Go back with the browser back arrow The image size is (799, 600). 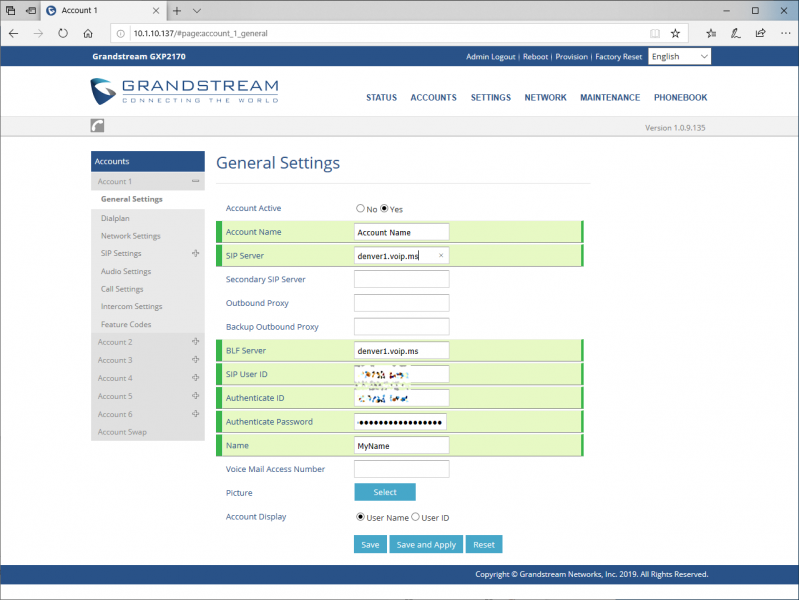tap(14, 34)
